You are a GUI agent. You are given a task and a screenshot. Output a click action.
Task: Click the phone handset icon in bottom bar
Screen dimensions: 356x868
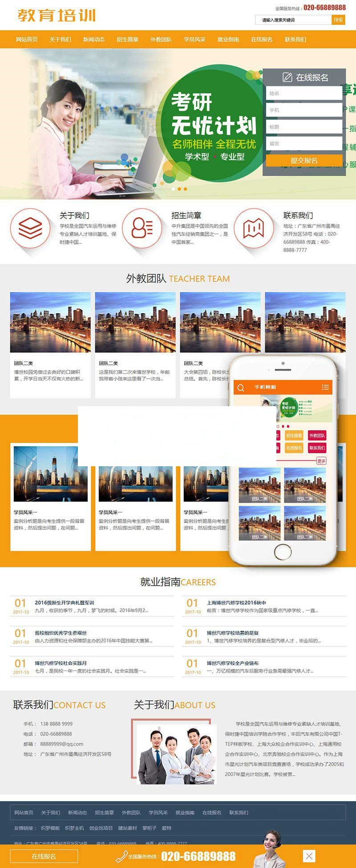[x=121, y=856]
